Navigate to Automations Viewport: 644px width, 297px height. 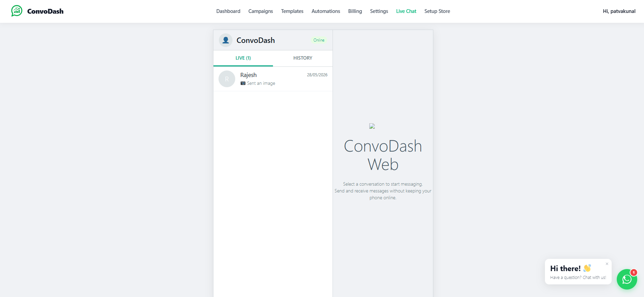326,11
